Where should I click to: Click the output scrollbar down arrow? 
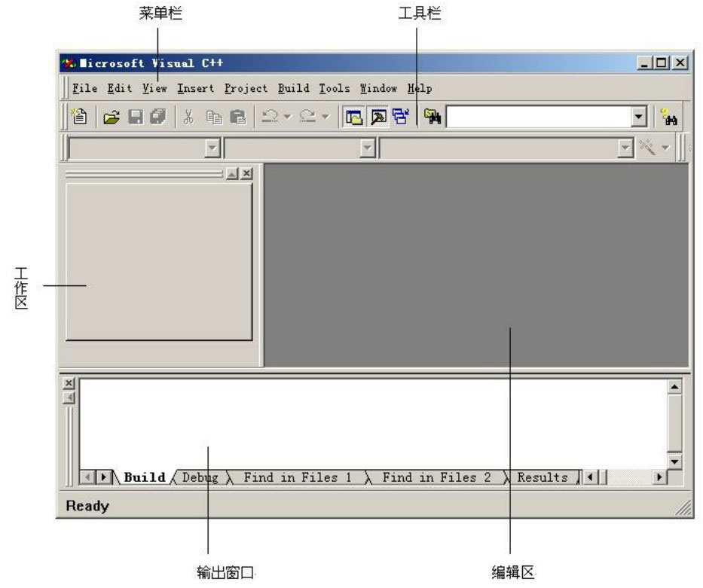coord(675,462)
